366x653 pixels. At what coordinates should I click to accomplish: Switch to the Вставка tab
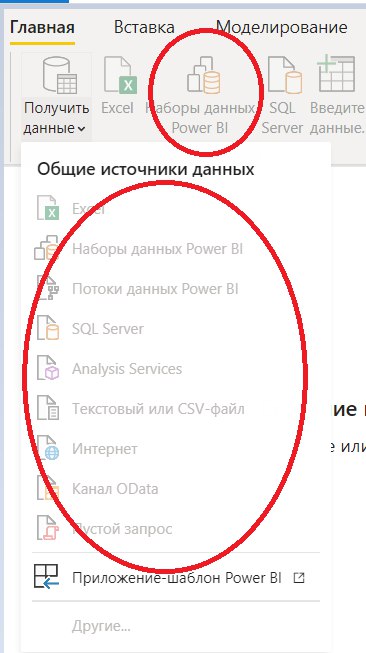pos(144,27)
